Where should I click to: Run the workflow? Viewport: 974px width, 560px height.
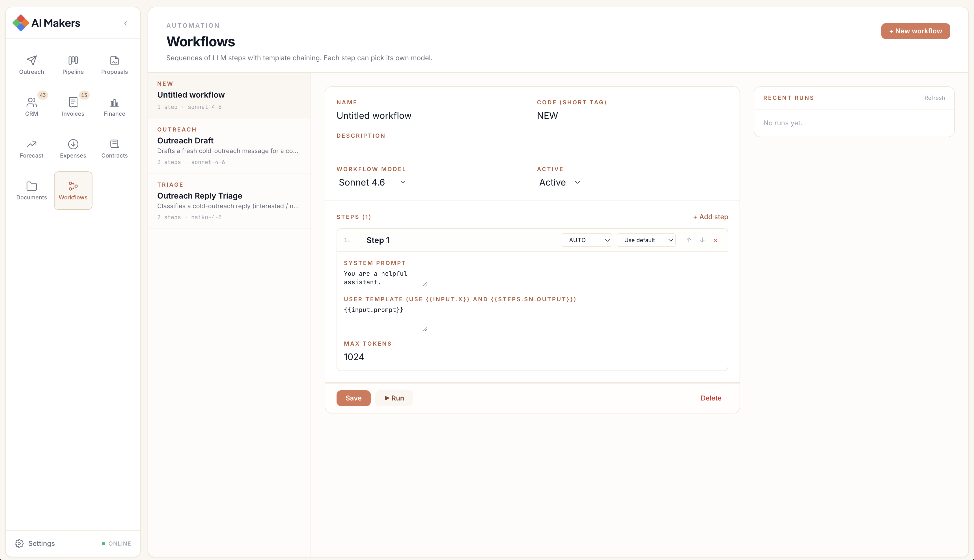coord(394,398)
